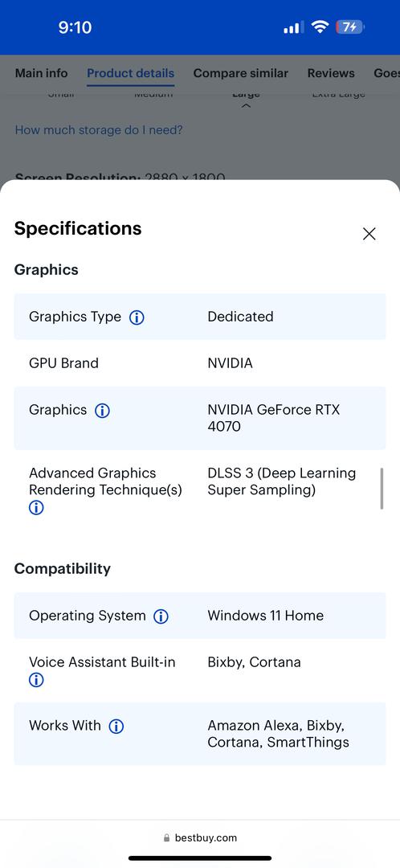The image size is (400, 868).
Task: Switch to the Main info tab
Action: click(42, 73)
